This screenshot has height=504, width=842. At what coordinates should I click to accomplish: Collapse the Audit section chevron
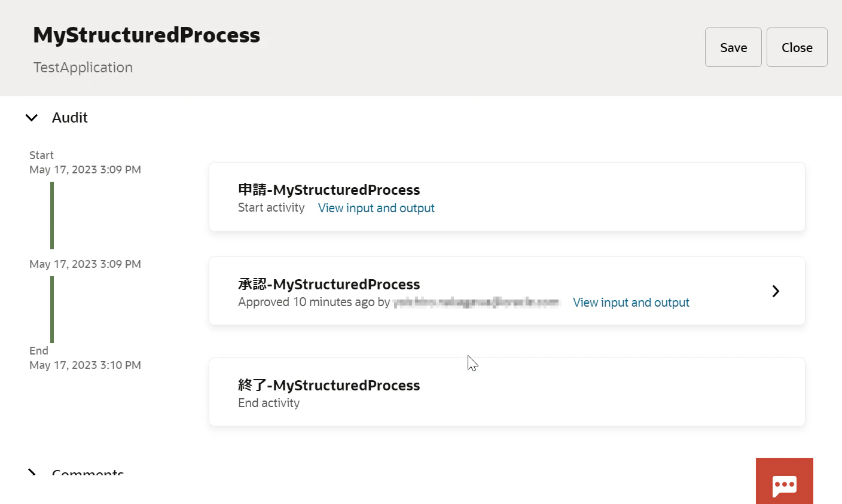(x=32, y=118)
